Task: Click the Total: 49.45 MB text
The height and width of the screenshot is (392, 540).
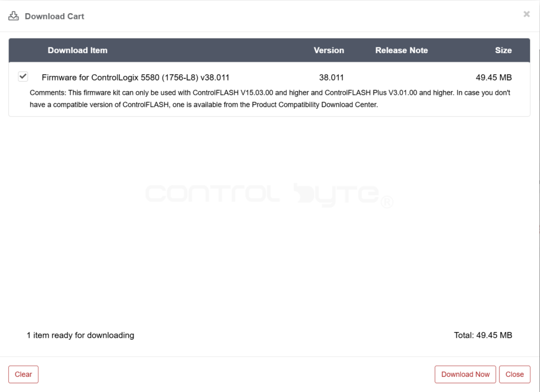Action: coord(483,335)
